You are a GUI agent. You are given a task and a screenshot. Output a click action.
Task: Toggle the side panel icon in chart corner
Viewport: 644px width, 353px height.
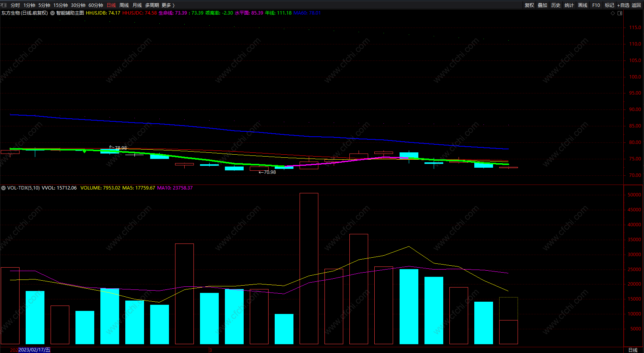point(620,13)
